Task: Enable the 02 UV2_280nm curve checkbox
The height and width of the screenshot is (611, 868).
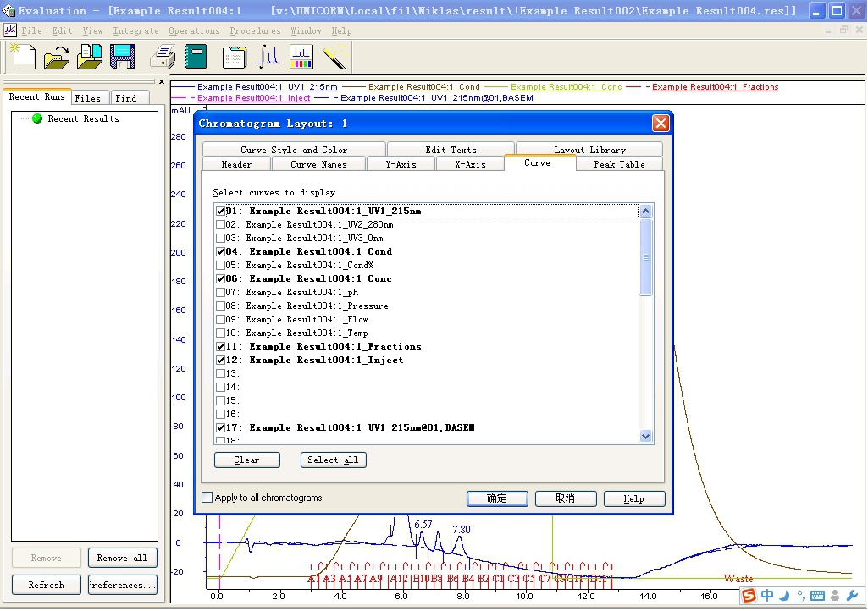Action: tap(221, 225)
